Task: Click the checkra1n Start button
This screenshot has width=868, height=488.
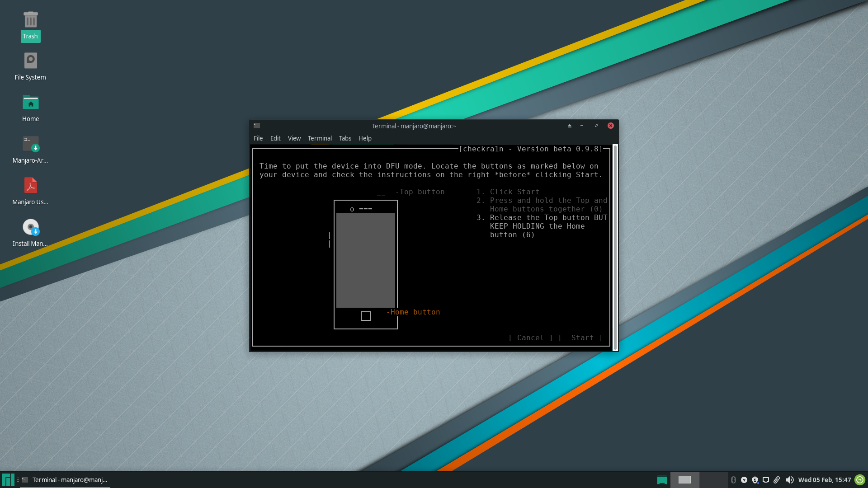Action: click(x=580, y=338)
